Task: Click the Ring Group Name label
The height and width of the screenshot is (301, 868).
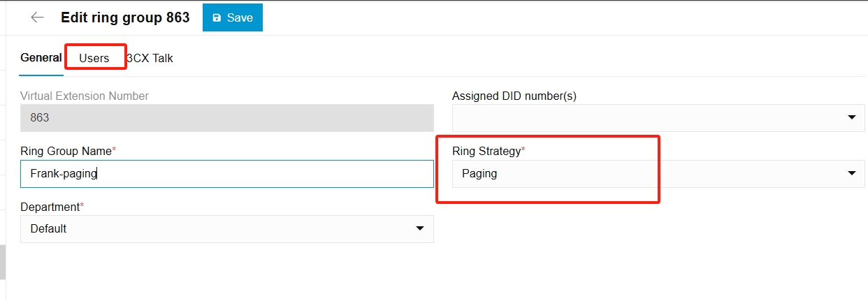Action: tap(68, 151)
